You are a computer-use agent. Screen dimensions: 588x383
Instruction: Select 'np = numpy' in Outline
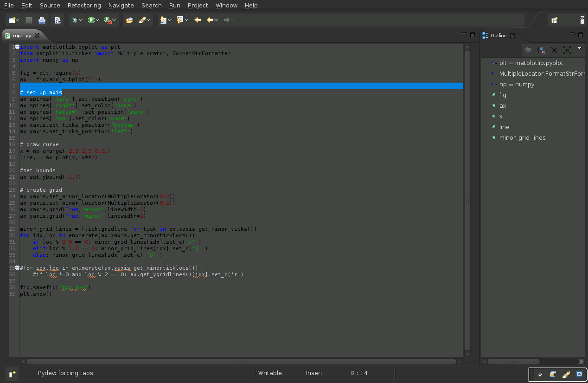pos(517,84)
